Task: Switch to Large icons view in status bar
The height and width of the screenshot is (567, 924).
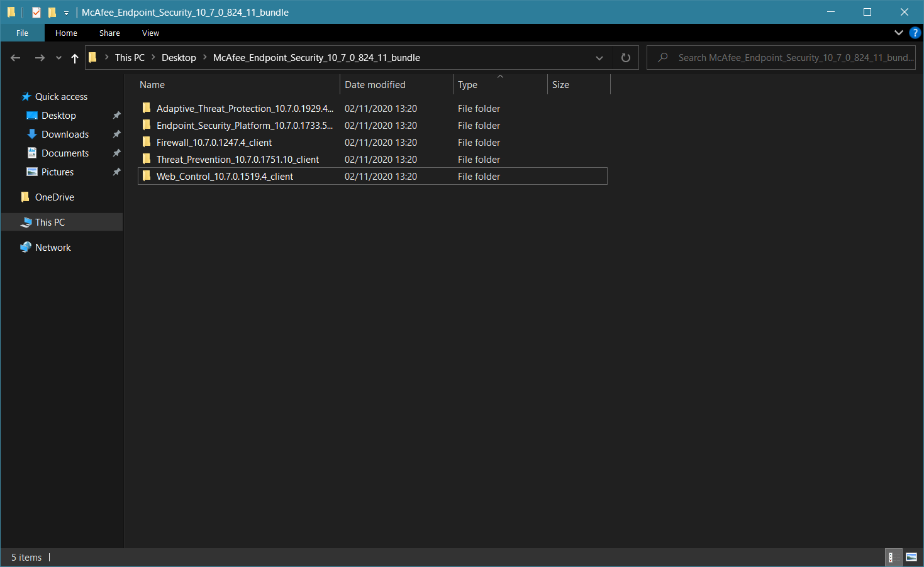Action: [x=911, y=557]
